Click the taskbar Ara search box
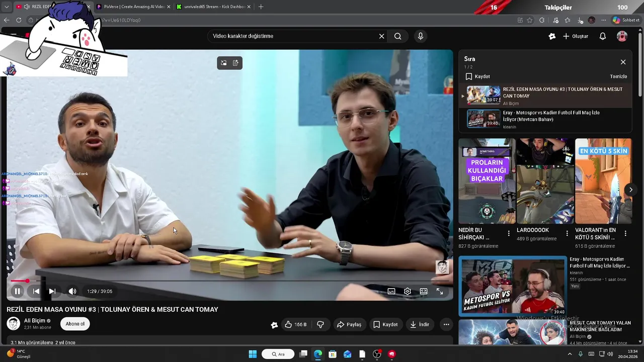The height and width of the screenshot is (362, 644). pos(278,354)
